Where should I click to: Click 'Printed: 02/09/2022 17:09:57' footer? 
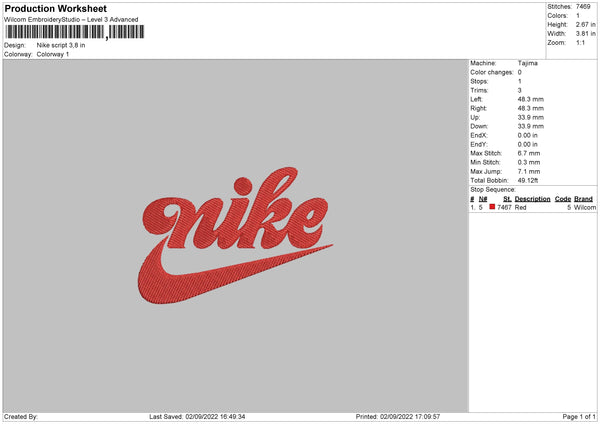click(398, 417)
